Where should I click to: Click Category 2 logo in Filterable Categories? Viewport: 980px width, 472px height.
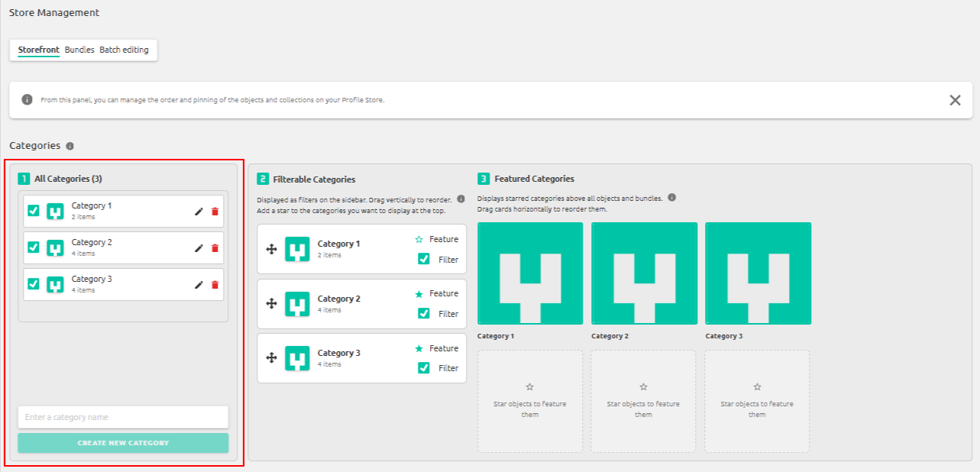[x=297, y=304]
